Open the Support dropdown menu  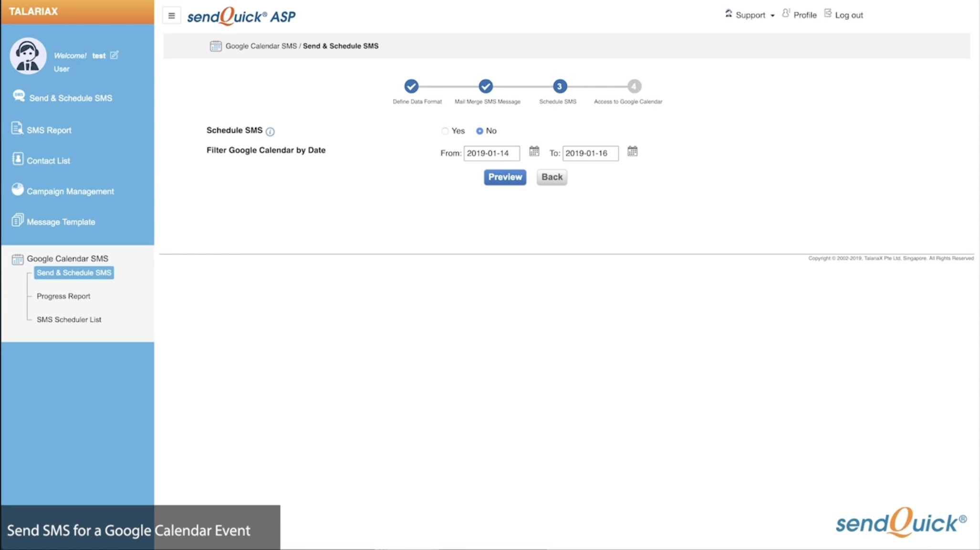coord(755,15)
